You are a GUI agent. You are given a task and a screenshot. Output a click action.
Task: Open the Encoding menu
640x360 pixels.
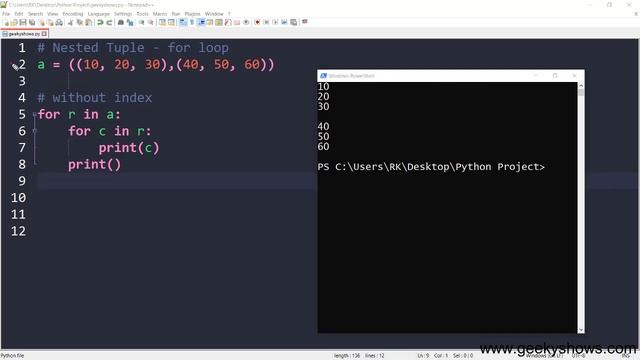pyautogui.click(x=73, y=14)
